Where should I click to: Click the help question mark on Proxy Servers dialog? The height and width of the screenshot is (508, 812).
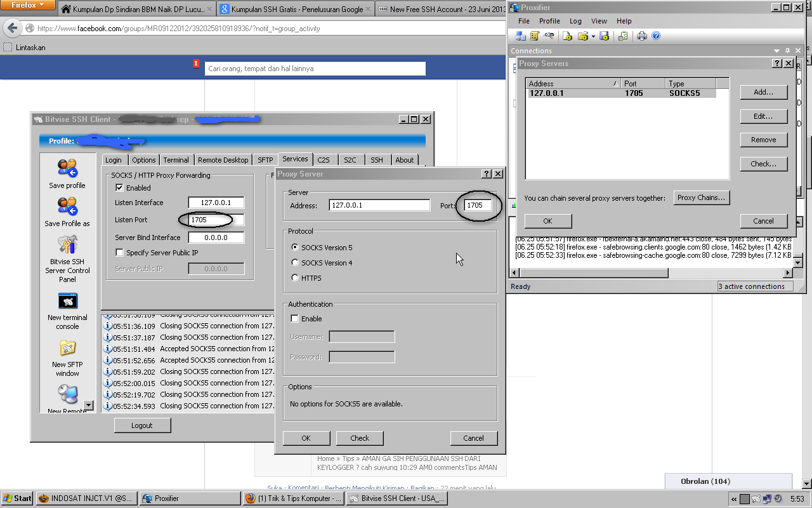778,63
